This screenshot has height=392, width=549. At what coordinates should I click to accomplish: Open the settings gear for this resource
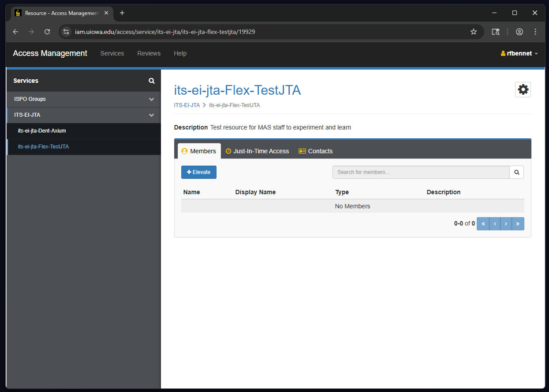click(523, 89)
